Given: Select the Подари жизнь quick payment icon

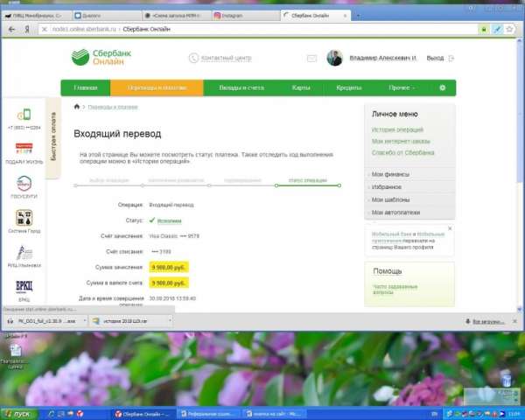Looking at the screenshot, I should [24, 149].
